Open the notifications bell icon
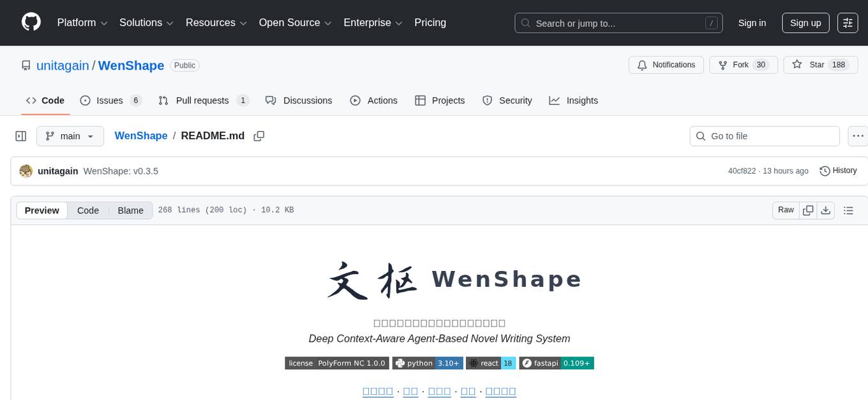This screenshot has height=400, width=868. (641, 65)
